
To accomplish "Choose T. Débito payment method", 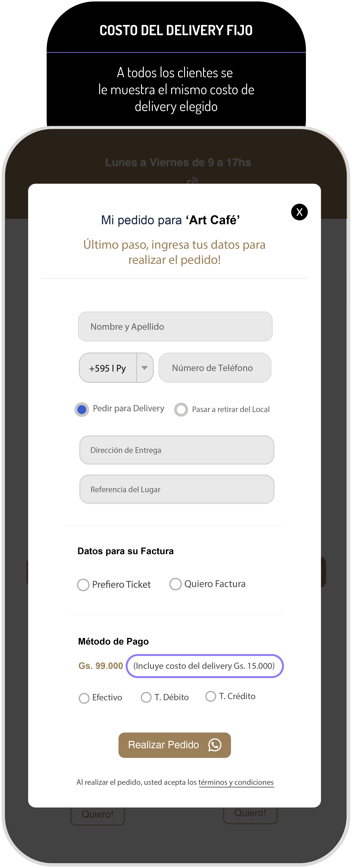I will pyautogui.click(x=146, y=697).
